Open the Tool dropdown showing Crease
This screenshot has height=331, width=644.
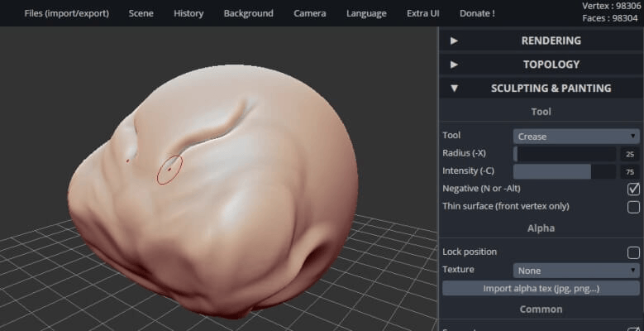pos(576,137)
